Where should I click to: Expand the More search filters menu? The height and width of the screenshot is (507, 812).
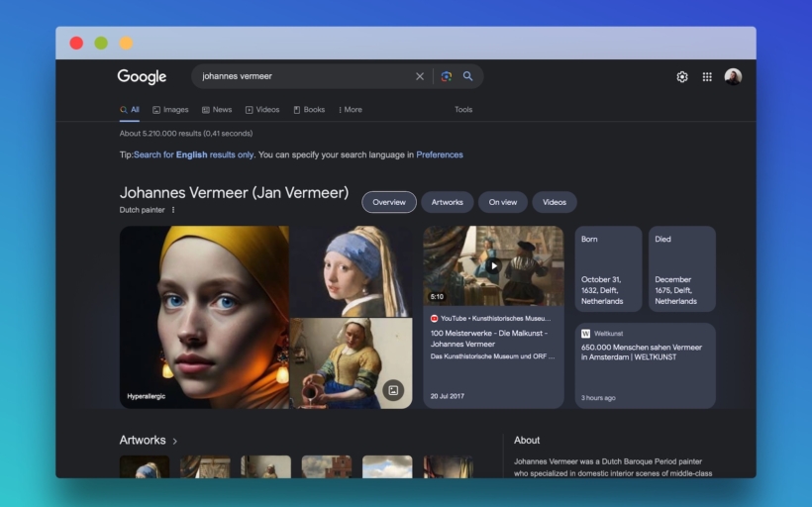coord(351,110)
